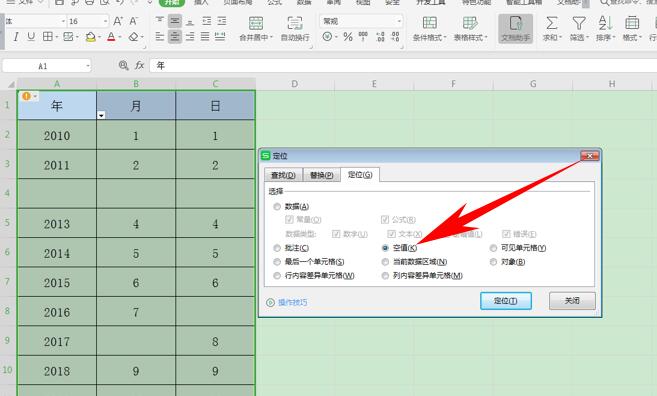Click the cell borders icon
The width and height of the screenshot is (657, 396).
coord(48,37)
